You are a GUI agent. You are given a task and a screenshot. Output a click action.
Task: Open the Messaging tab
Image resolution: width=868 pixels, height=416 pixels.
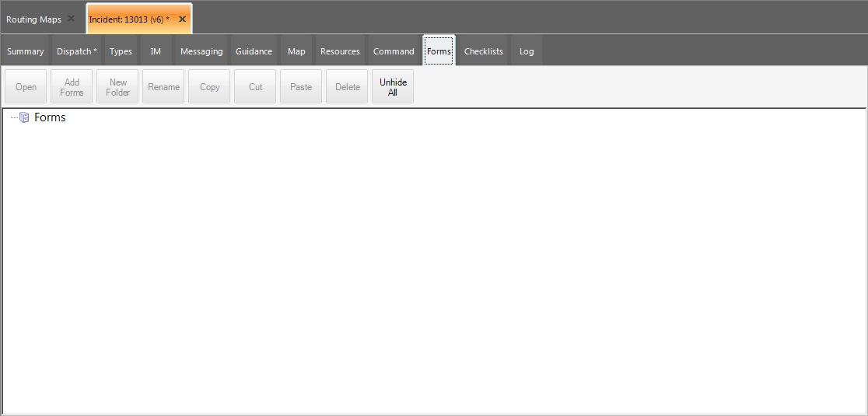(201, 51)
